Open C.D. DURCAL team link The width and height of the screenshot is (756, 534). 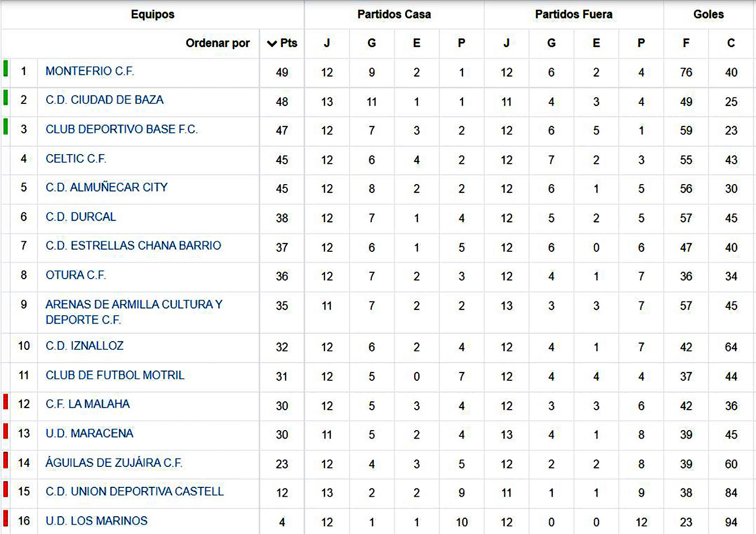[x=81, y=217]
